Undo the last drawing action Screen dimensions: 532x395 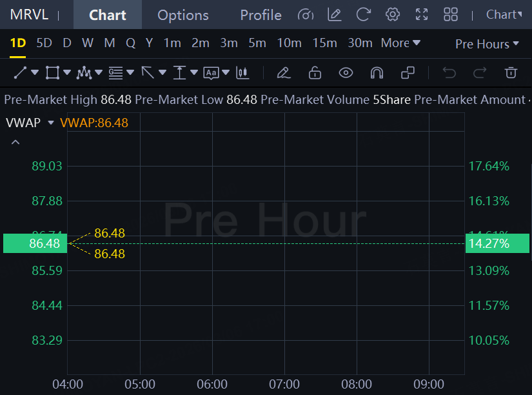[x=449, y=73]
